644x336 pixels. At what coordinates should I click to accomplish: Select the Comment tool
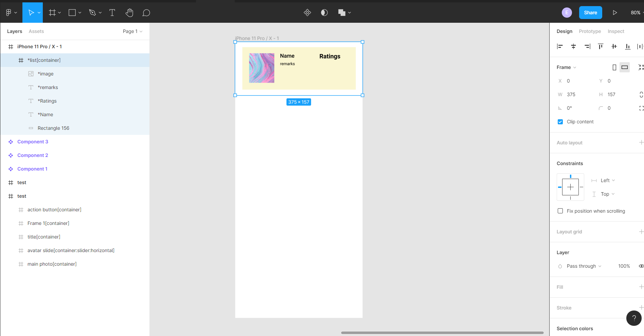pyautogui.click(x=146, y=13)
